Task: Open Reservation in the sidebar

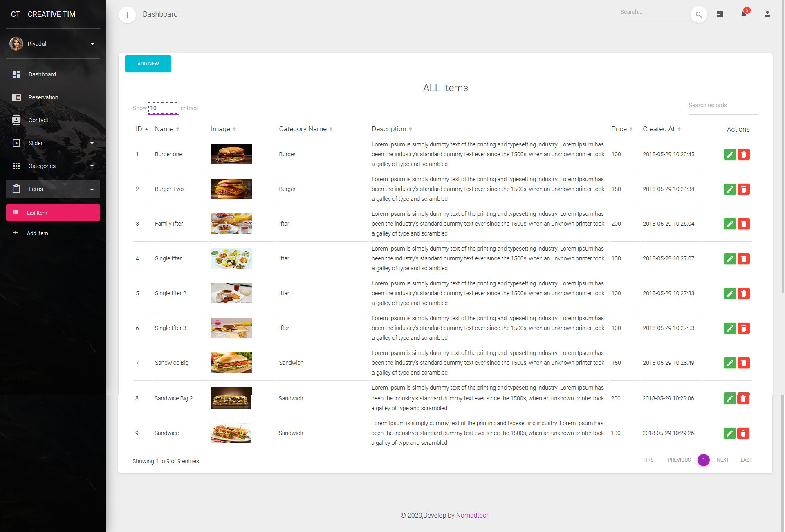Action: 43,97
